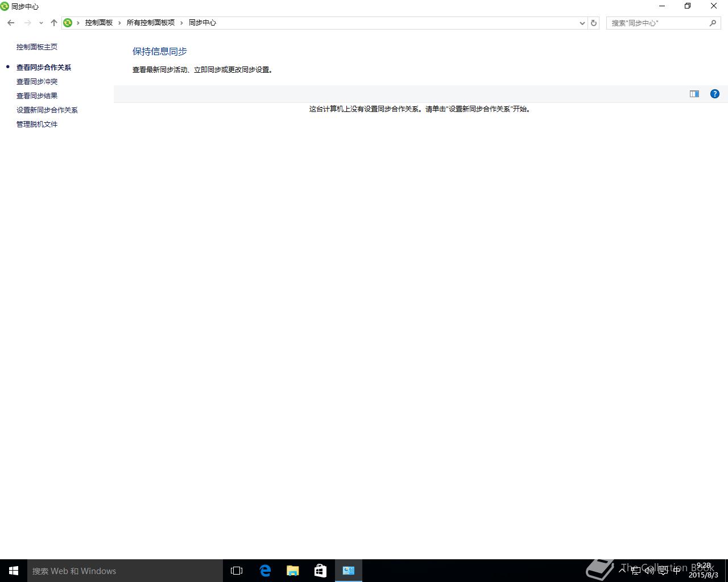Open 设置新同步合作关系

pos(47,110)
